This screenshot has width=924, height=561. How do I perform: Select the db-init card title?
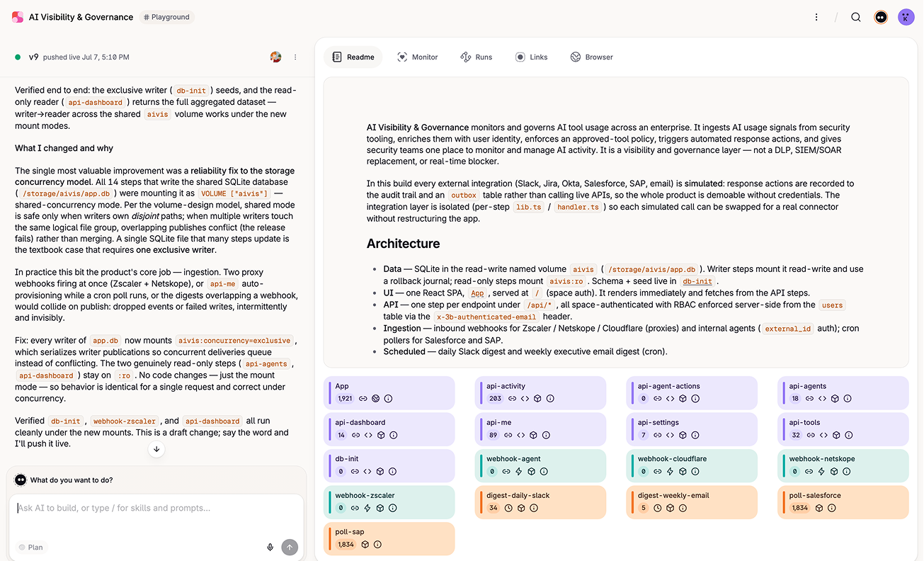pos(347,459)
